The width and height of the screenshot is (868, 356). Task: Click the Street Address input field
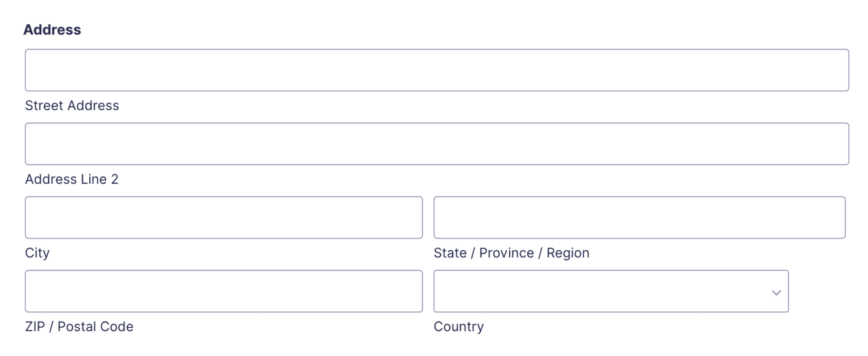pos(436,70)
